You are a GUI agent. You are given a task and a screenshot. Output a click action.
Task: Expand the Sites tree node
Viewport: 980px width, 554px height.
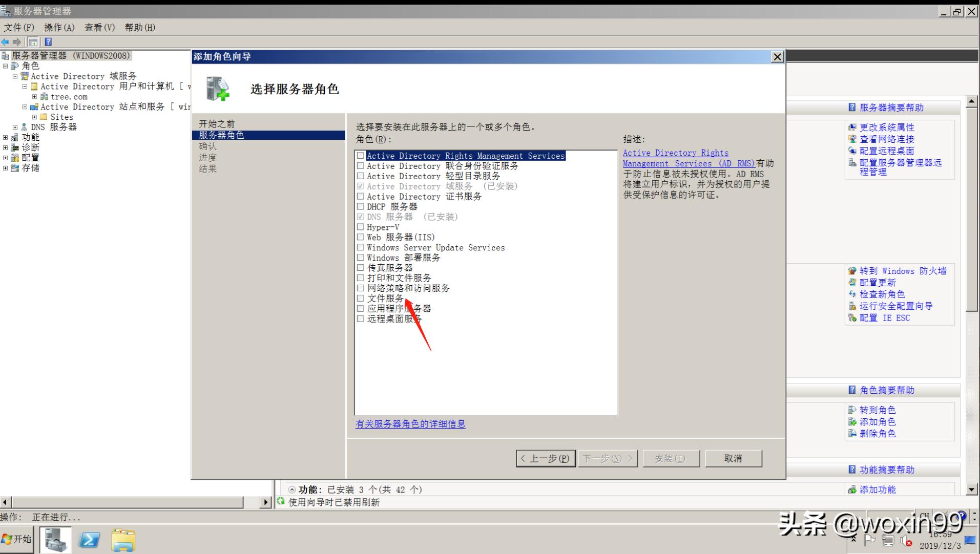click(x=34, y=117)
